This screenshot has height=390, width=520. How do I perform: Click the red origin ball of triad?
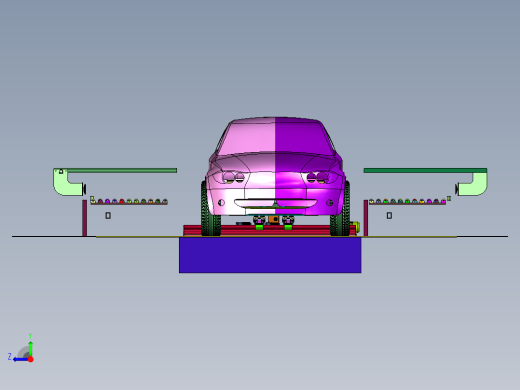click(31, 359)
